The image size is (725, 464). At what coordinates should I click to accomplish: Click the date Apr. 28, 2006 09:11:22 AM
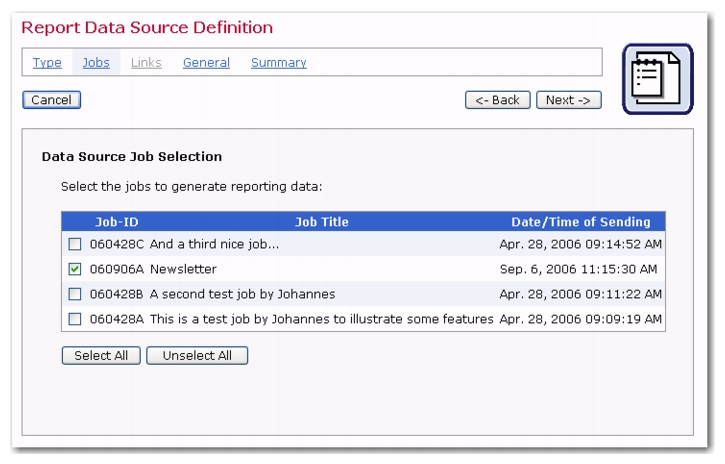[581, 294]
